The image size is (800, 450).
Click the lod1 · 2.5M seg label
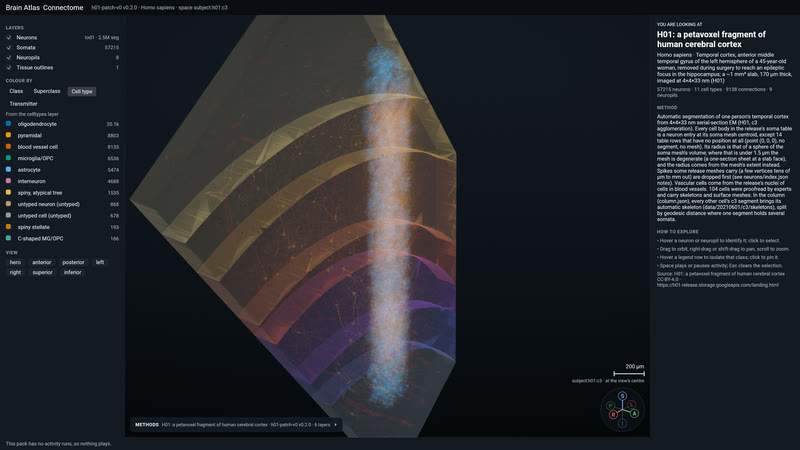(102, 38)
